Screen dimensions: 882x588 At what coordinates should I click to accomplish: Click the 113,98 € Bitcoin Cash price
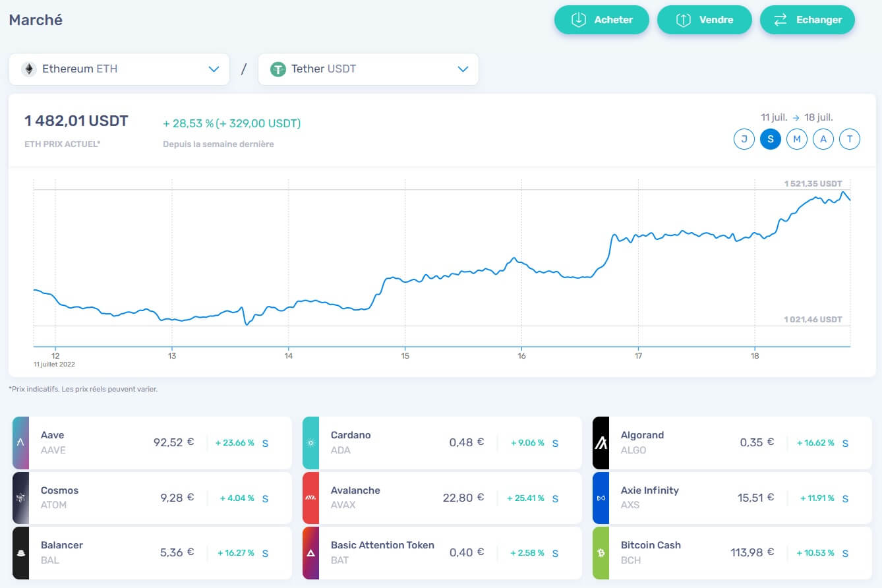pos(752,552)
